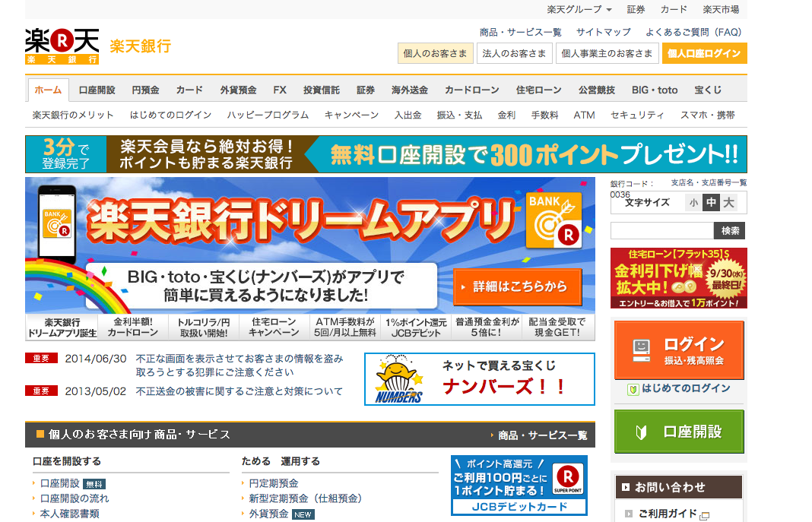
Task: Open the 住宅ローン フラット35 promo banner
Action: [x=678, y=278]
